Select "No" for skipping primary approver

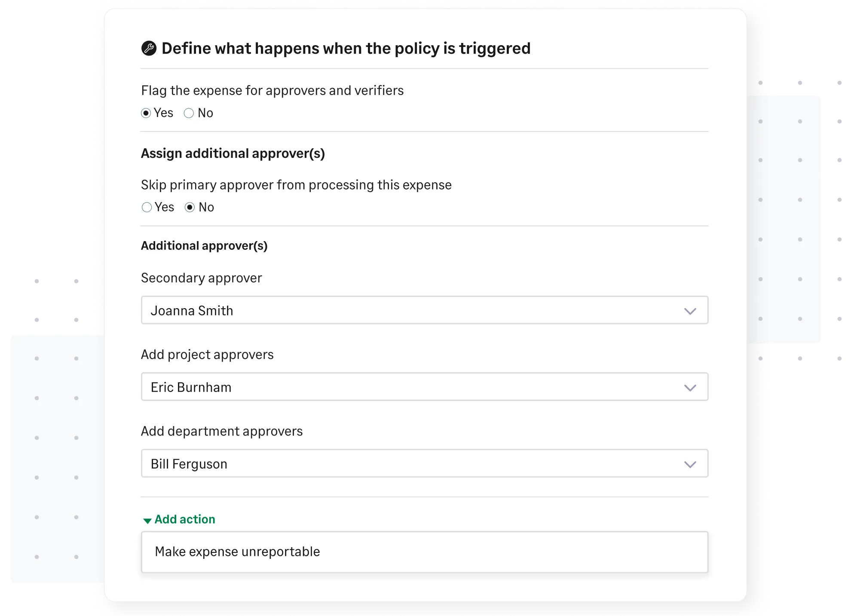[190, 207]
